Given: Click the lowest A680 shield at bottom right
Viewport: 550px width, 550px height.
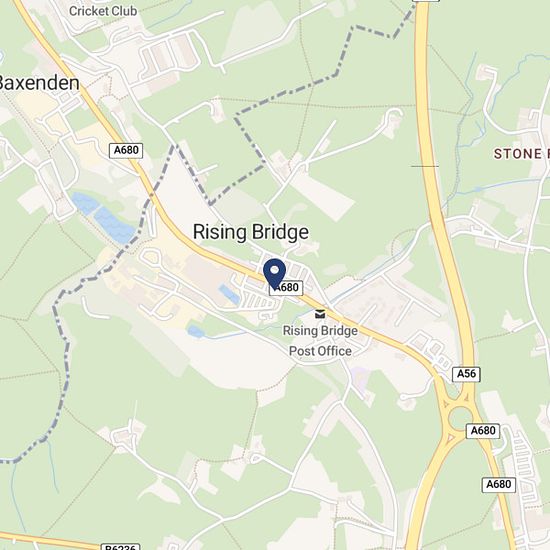Looking at the screenshot, I should [498, 485].
